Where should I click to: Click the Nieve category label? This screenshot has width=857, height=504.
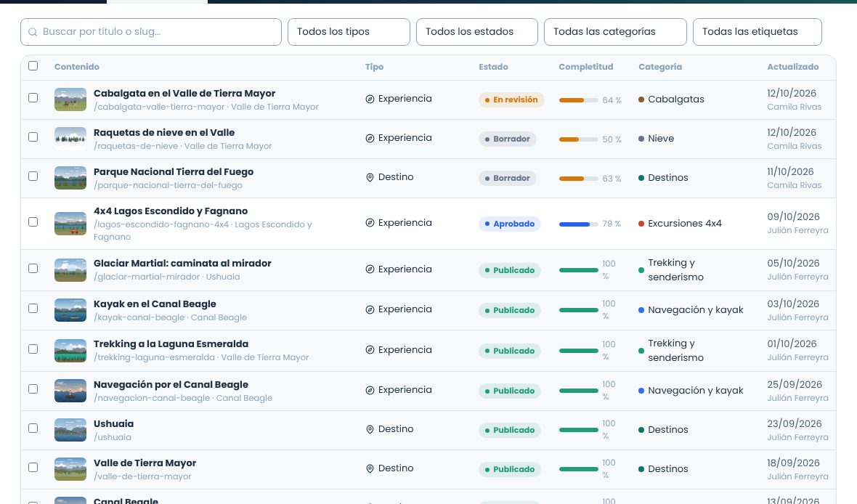pyautogui.click(x=661, y=139)
